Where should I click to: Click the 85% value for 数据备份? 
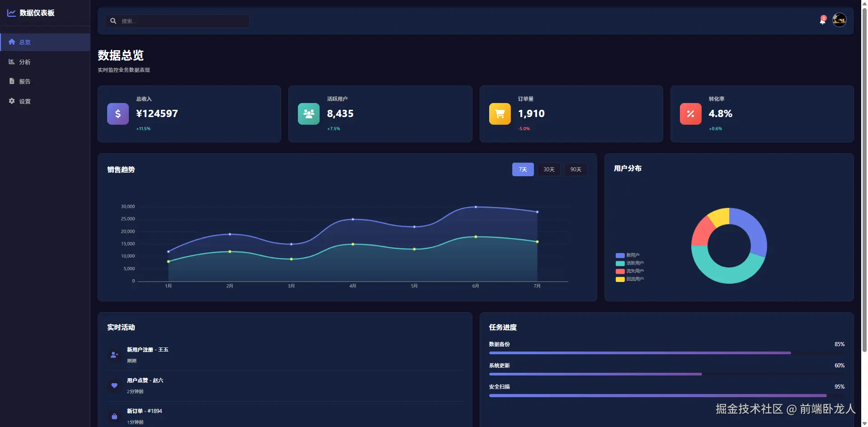pyautogui.click(x=840, y=344)
